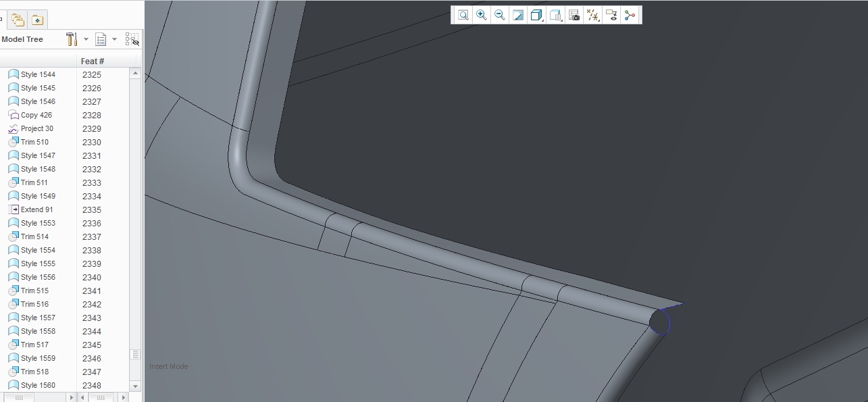Click the Refit view icon
The width and height of the screenshot is (868, 402).
pos(463,15)
